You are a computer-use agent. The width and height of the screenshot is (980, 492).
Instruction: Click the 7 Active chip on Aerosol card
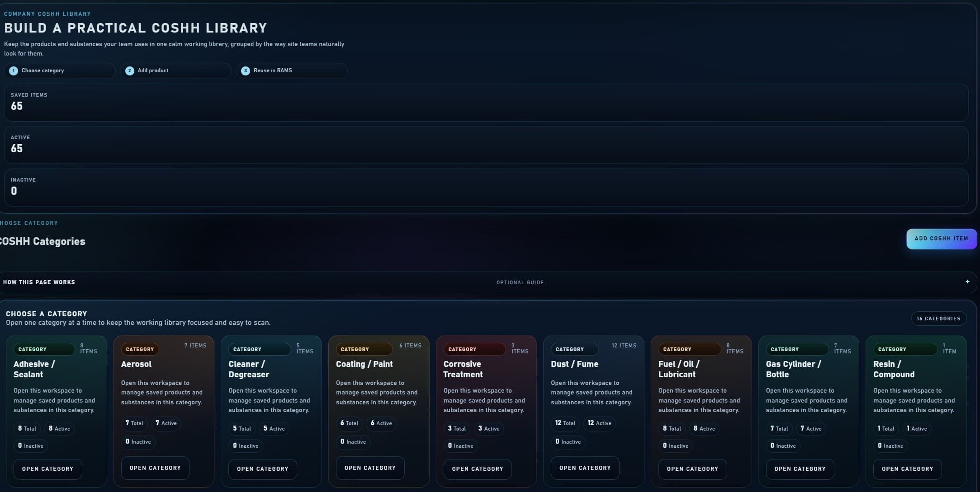166,423
